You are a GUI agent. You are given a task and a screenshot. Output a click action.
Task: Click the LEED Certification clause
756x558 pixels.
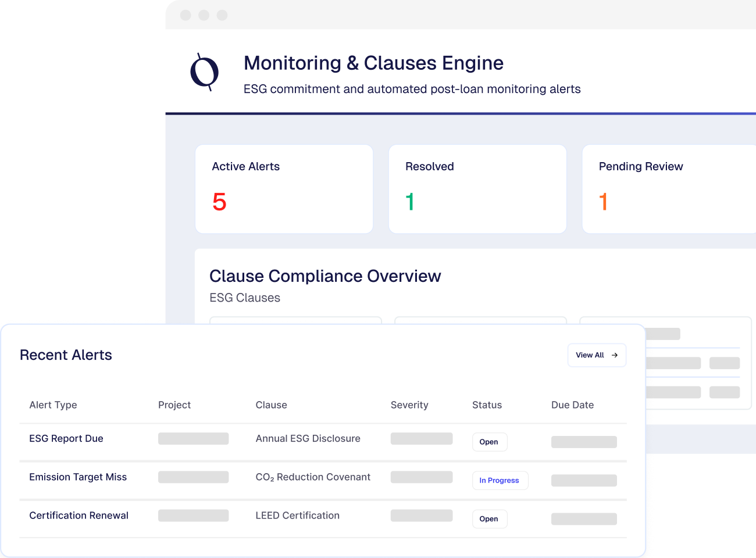[297, 516]
